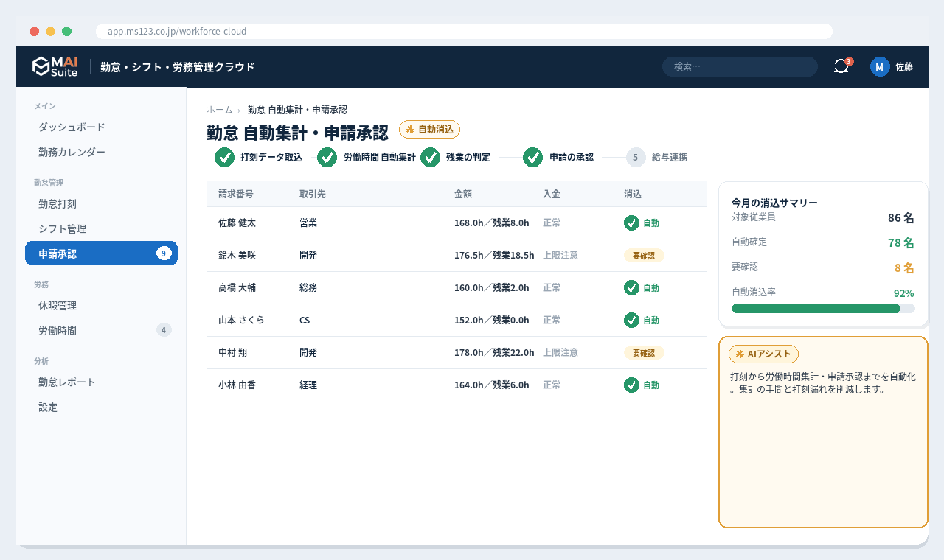Select the 高橋 大輔 row name
The image size is (944, 560).
[x=237, y=287]
